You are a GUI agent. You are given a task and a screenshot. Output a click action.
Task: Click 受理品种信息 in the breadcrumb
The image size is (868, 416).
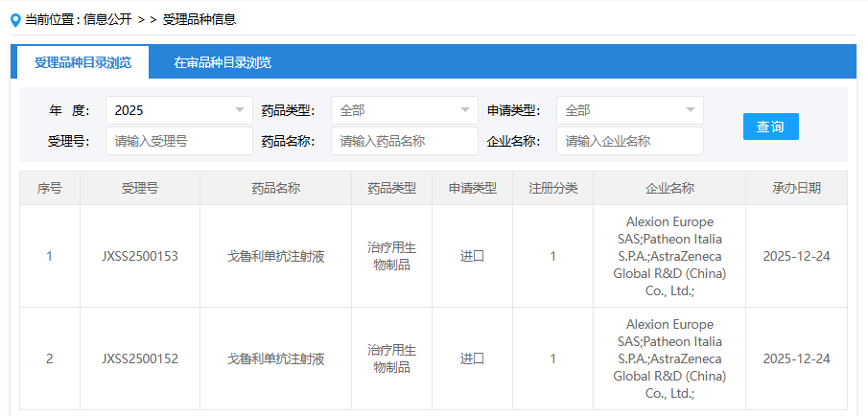[199, 19]
